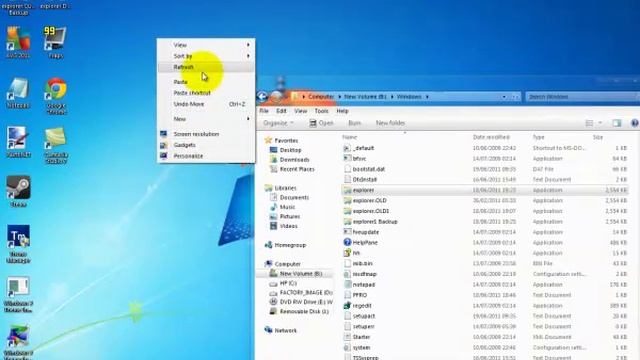Screen dimensions: 640x360
Task: Click the change view icon in toolbar
Action: tap(589, 123)
